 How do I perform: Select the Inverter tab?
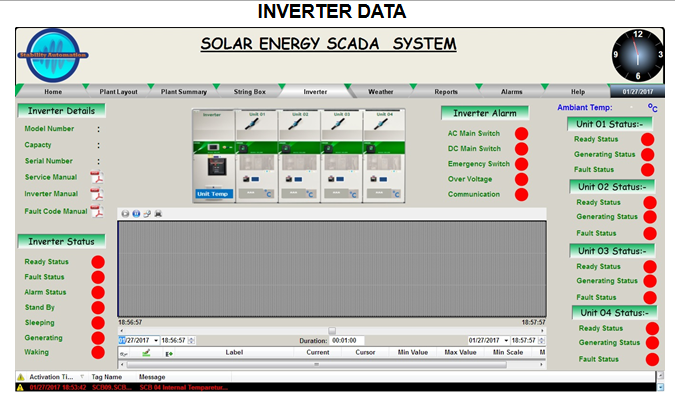tap(315, 92)
